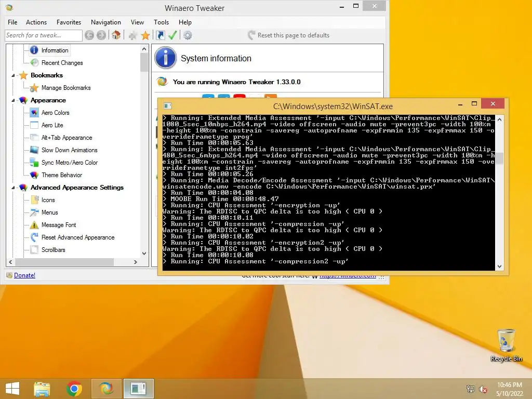Click the muted volume tray icon
Viewport: 532px width, 399px height.
(x=483, y=389)
